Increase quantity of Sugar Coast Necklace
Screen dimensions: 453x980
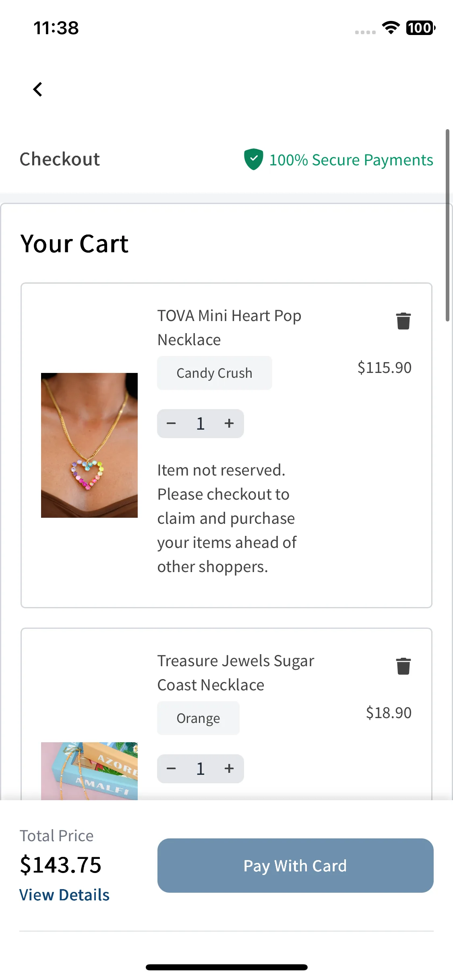click(x=229, y=768)
